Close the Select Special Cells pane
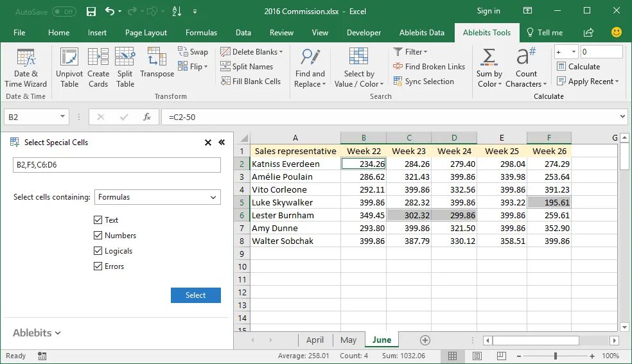632x364 pixels. click(x=208, y=143)
